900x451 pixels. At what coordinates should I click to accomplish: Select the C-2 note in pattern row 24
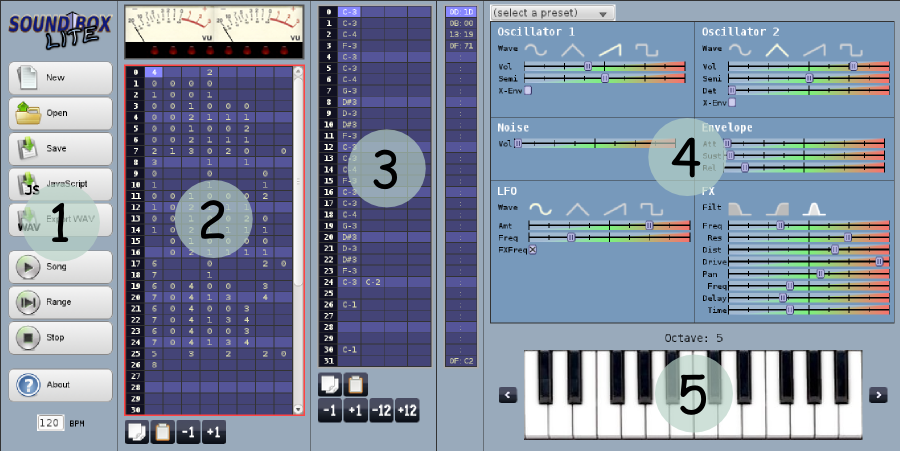(373, 282)
